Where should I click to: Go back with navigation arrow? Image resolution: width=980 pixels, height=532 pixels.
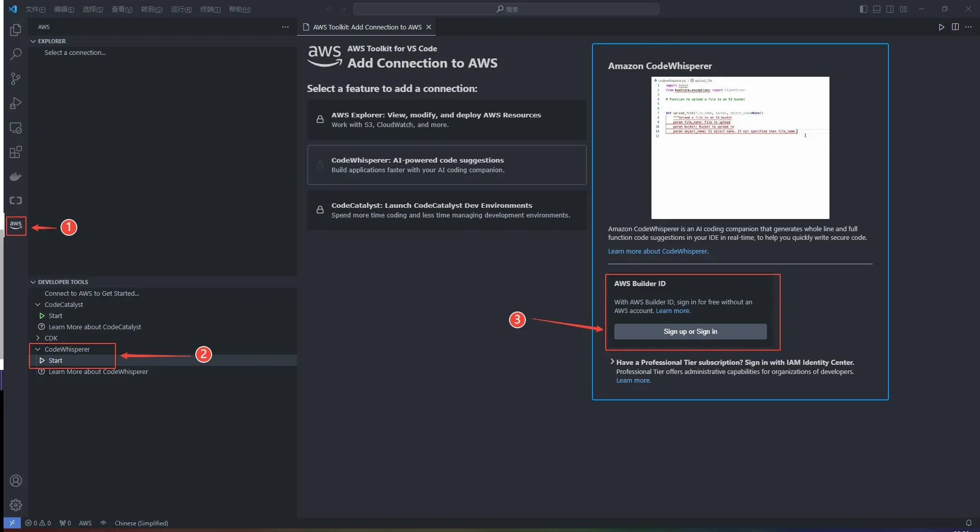coord(330,9)
